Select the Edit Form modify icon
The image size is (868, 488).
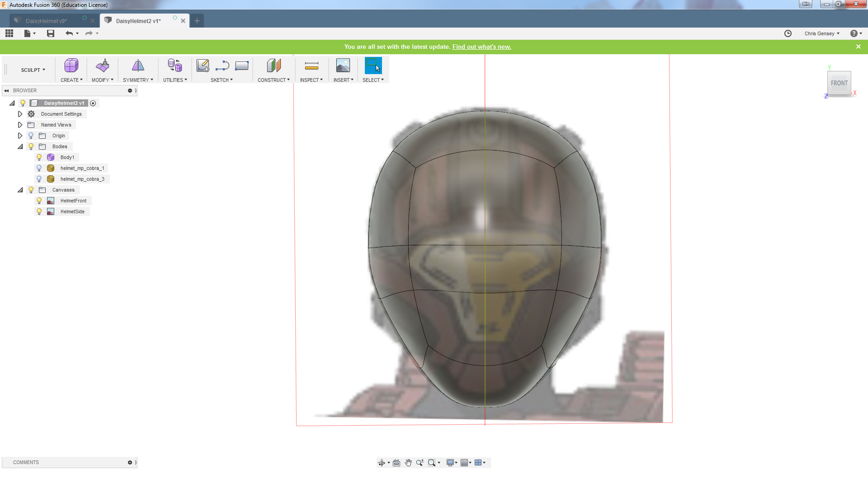[103, 66]
